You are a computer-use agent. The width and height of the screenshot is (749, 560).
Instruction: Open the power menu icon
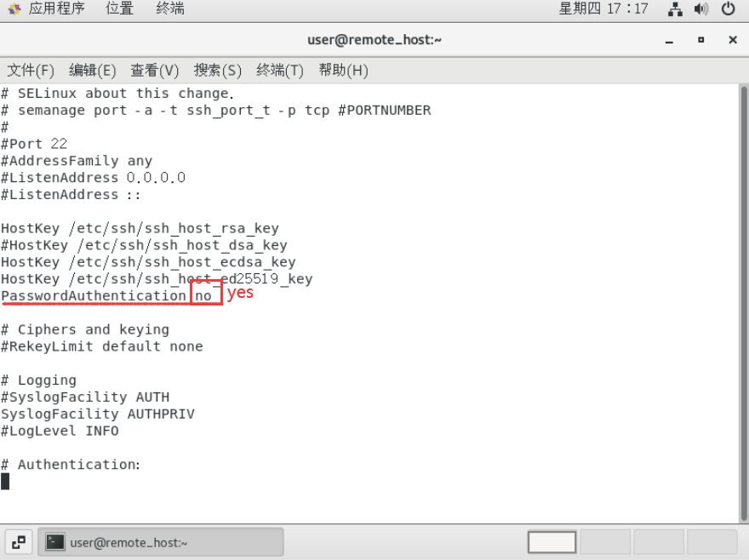pyautogui.click(x=728, y=9)
